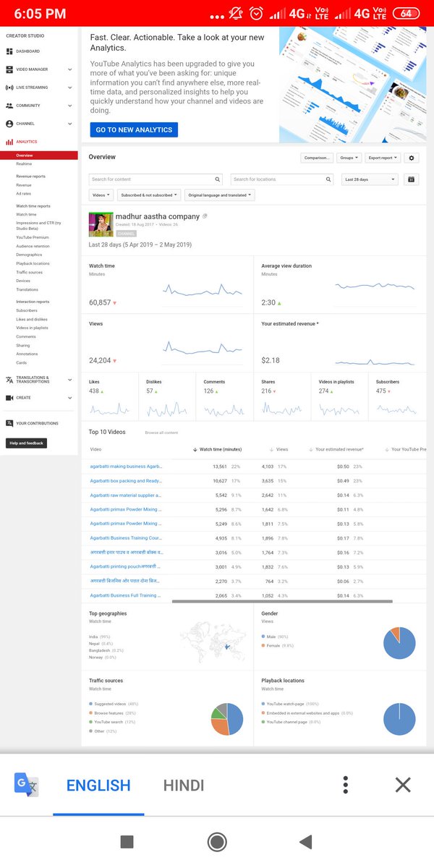This screenshot has height=868, width=434.
Task: Tap the Android recent apps square
Action: coord(127,841)
